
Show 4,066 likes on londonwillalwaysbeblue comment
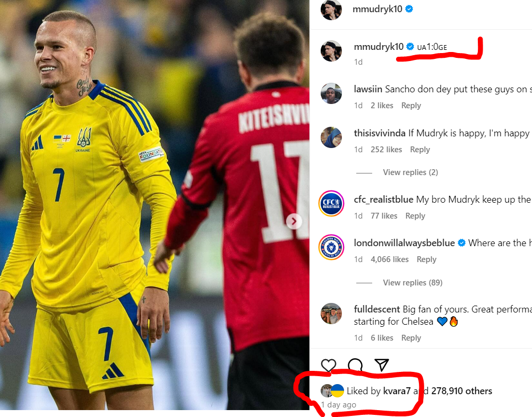pyautogui.click(x=390, y=259)
